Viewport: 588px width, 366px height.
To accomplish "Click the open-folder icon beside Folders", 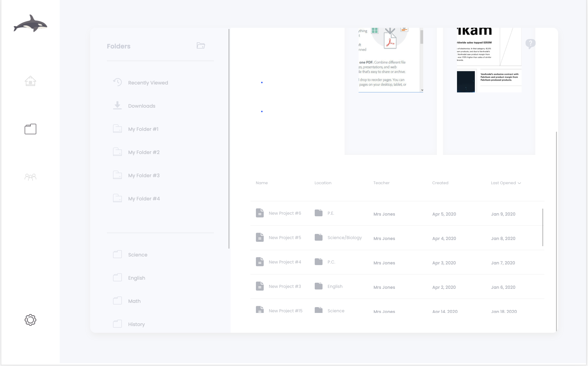I will (x=200, y=46).
